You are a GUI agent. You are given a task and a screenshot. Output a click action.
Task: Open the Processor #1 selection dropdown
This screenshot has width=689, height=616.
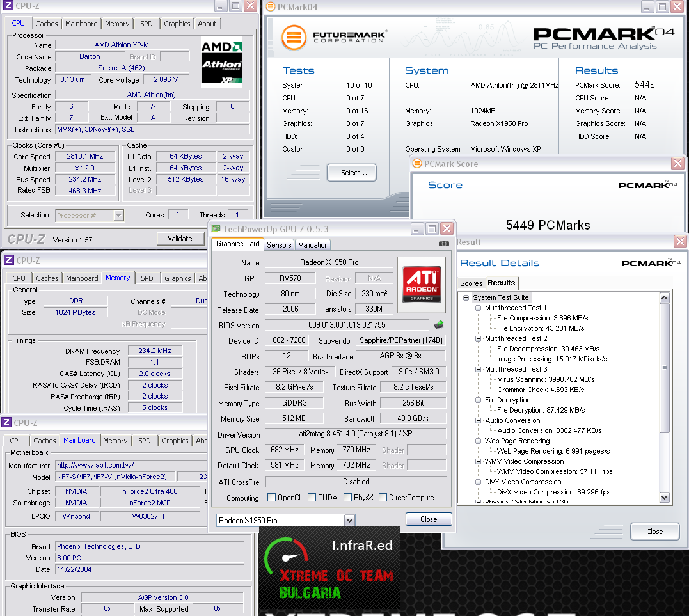coord(118,216)
